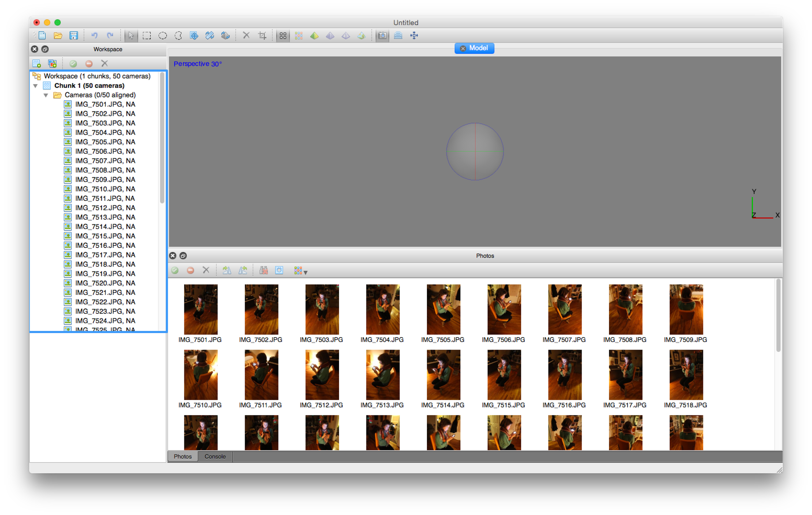The height and width of the screenshot is (515, 812).
Task: Select the rectangle selection tool
Action: [146, 36]
